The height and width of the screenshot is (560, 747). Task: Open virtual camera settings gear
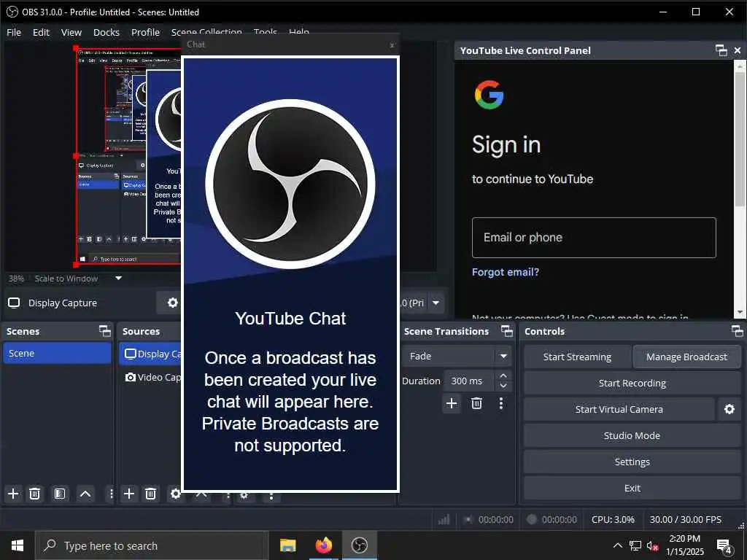pyautogui.click(x=729, y=410)
